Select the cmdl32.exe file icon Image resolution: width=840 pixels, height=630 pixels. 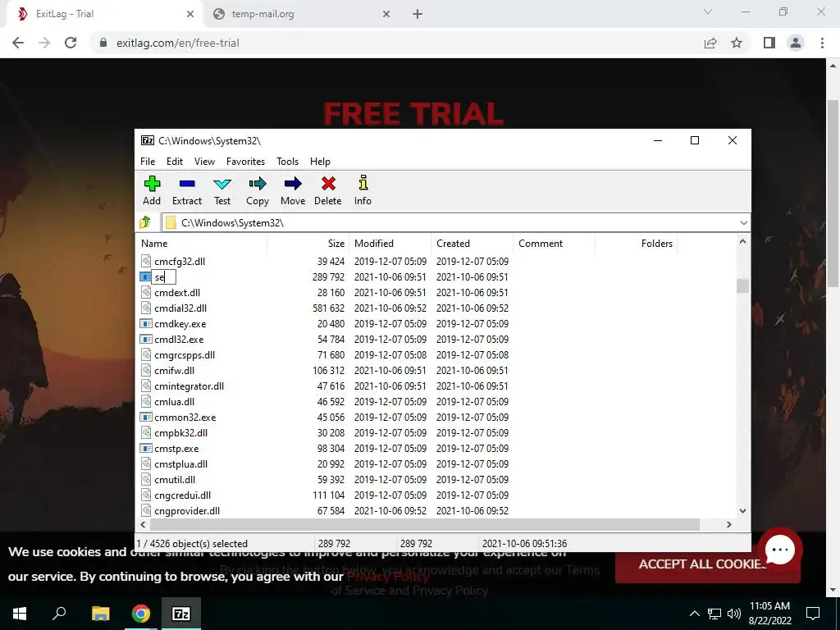pyautogui.click(x=146, y=339)
